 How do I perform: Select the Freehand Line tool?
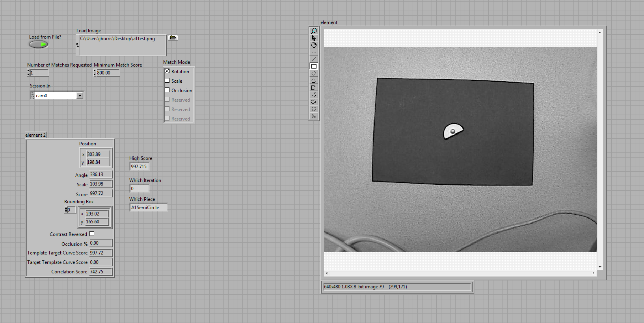click(x=314, y=95)
